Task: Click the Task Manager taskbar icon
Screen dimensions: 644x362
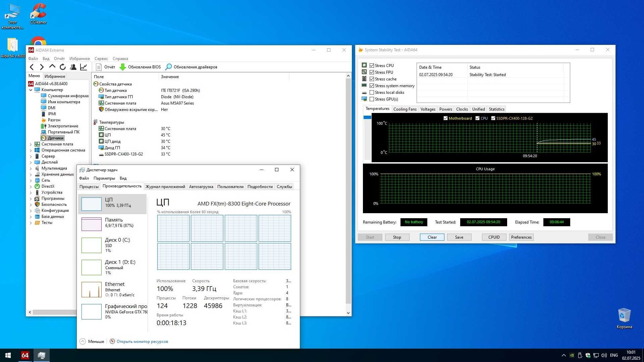Action: pos(42,355)
